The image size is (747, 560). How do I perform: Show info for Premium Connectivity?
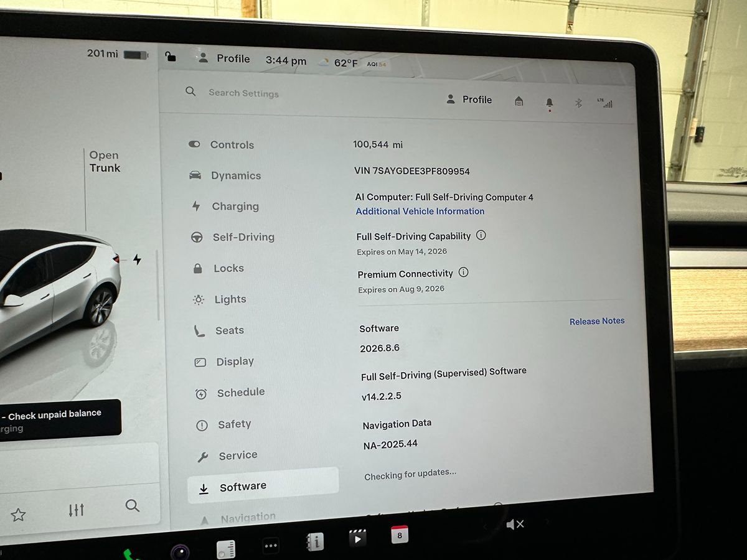click(x=463, y=272)
